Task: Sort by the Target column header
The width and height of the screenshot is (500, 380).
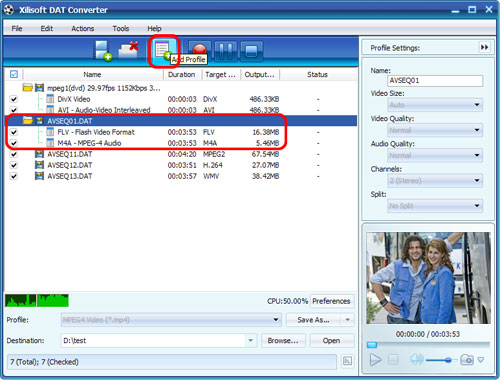Action: [x=221, y=74]
